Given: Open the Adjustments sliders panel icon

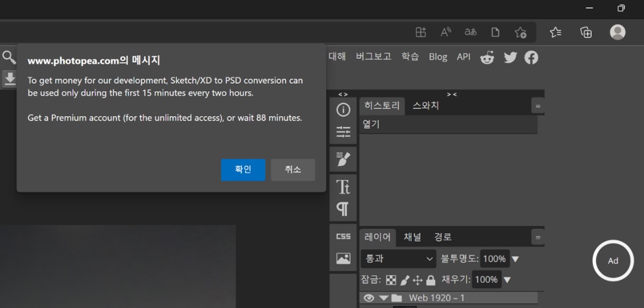Looking at the screenshot, I should (x=343, y=132).
